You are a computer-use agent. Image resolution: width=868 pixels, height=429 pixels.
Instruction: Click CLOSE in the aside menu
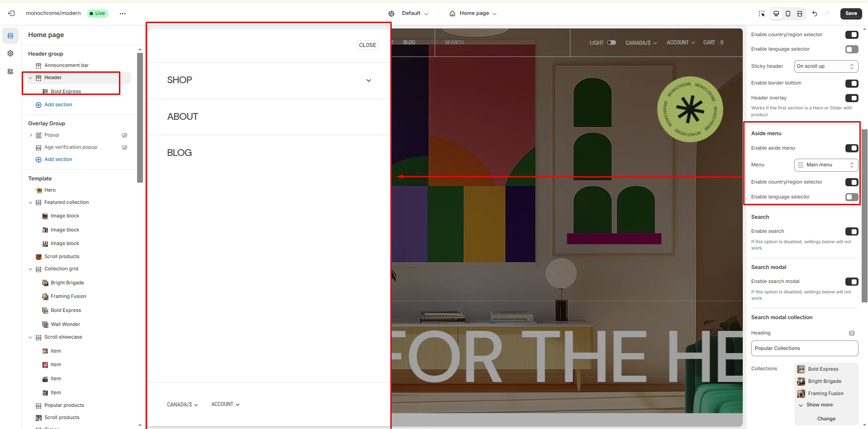click(x=368, y=45)
